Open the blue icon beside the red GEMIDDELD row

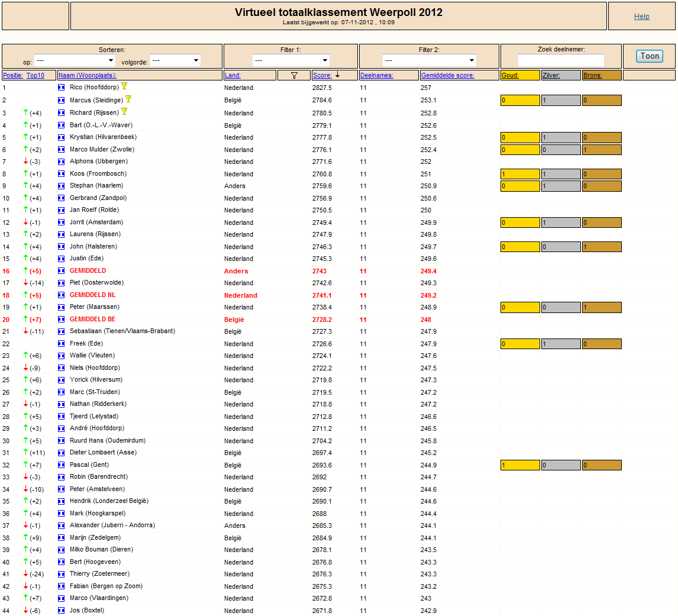(62, 271)
